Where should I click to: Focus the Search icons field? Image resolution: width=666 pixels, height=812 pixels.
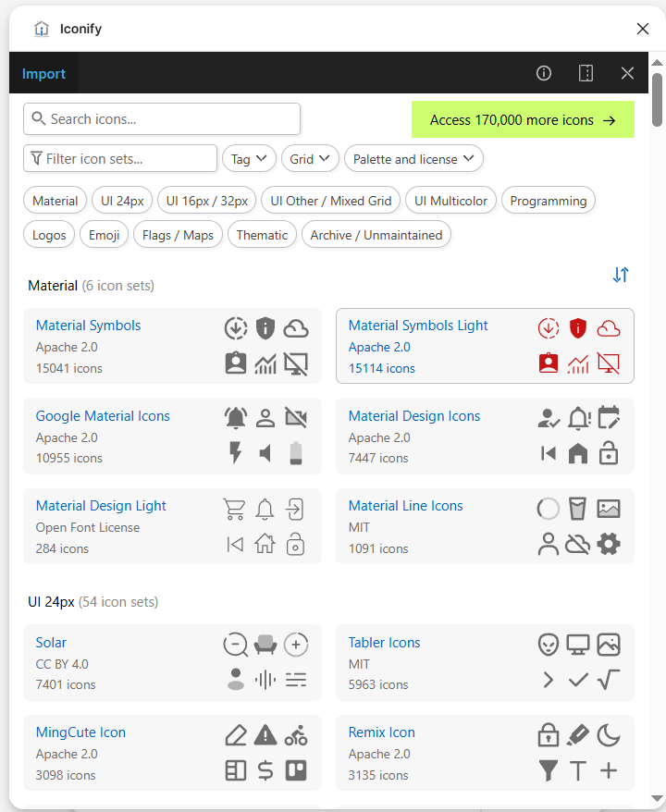coord(162,118)
